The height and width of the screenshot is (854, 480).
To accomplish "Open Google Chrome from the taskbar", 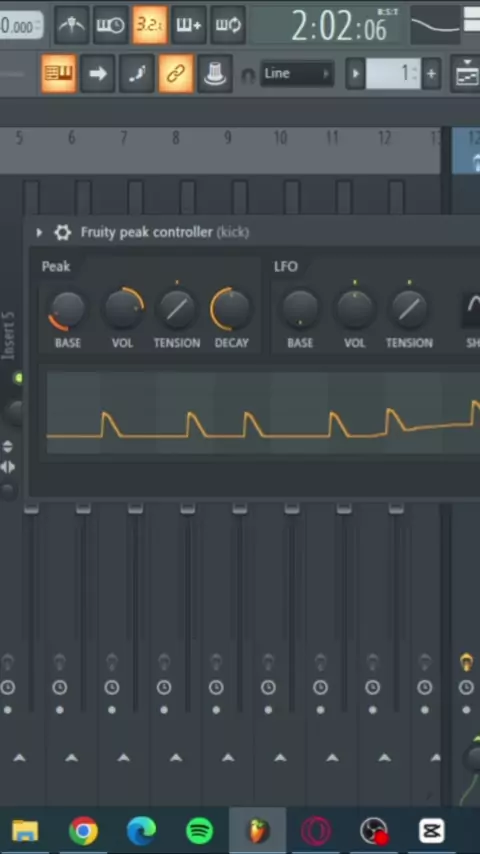I will [x=83, y=831].
